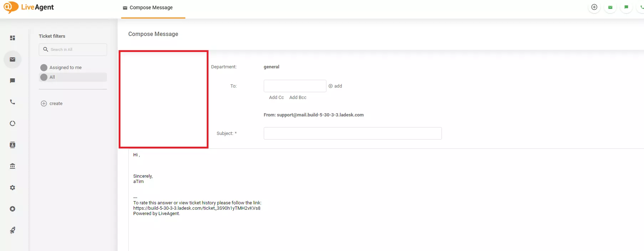This screenshot has height=251, width=644.
Task: Open Configuration with the gear icon
Action: click(12, 188)
